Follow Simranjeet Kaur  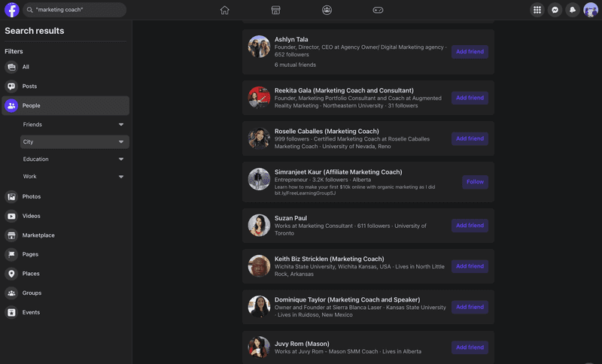(475, 182)
